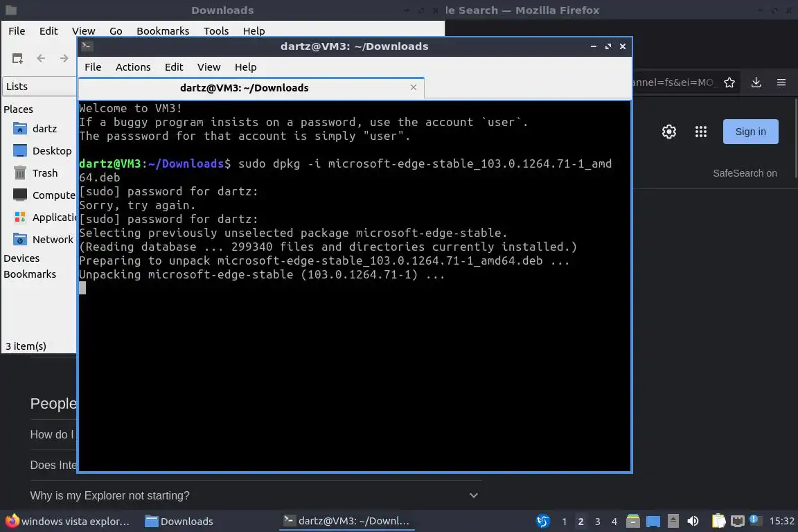Open the Actions menu in the terminal

[x=133, y=67]
